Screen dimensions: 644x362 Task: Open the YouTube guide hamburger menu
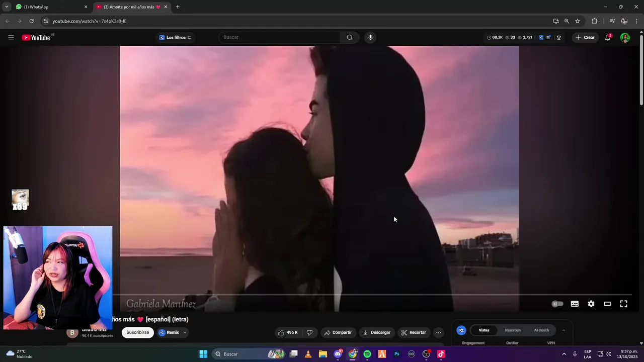click(11, 37)
